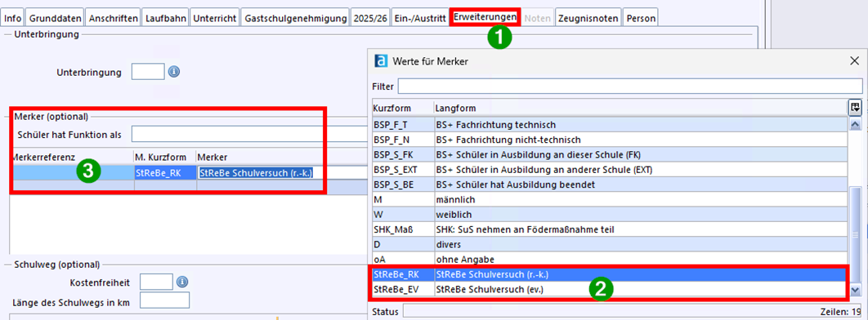The width and height of the screenshot is (868, 320).
Task: Select the männlich row
Action: tap(609, 199)
